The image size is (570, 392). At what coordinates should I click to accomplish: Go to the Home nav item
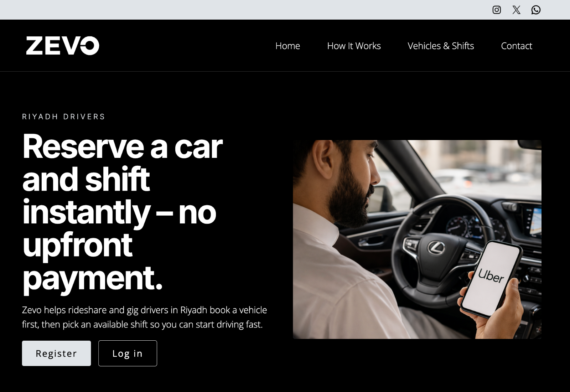point(287,46)
